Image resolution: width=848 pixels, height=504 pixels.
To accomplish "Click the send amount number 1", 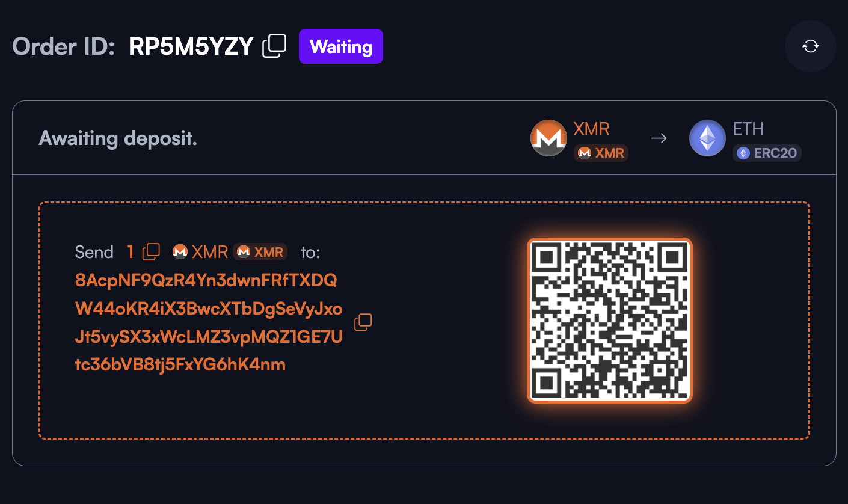I will tap(130, 251).
